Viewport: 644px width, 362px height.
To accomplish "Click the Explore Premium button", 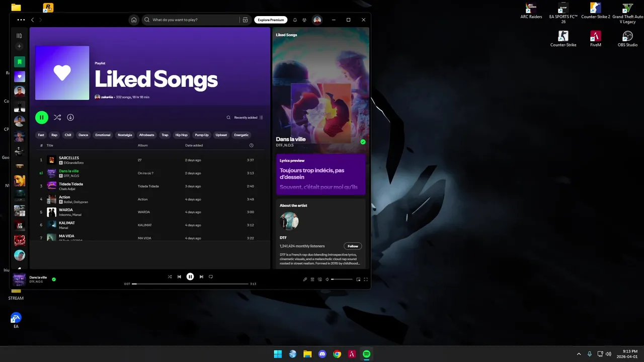I will click(x=271, y=20).
